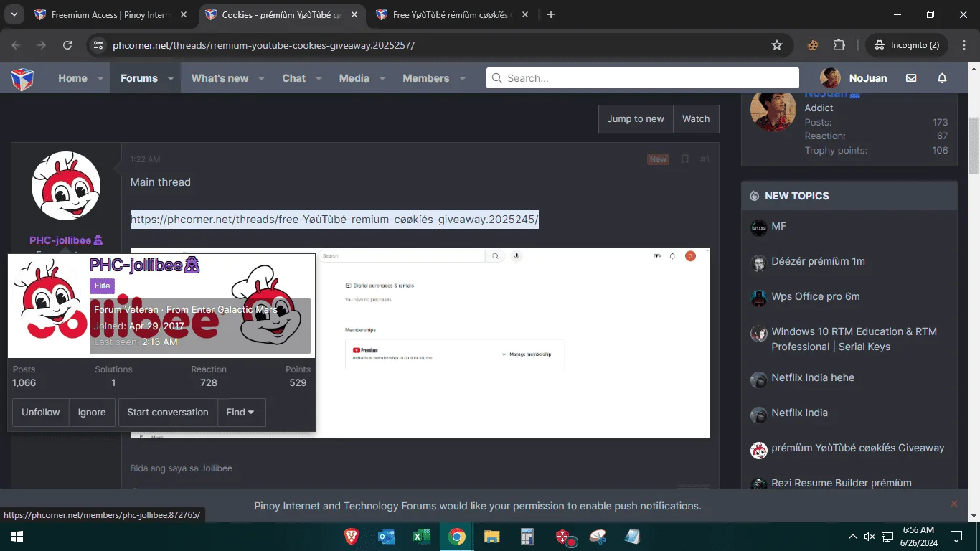980x551 pixels.
Task: Open File Explorer from the taskbar
Action: point(491,537)
